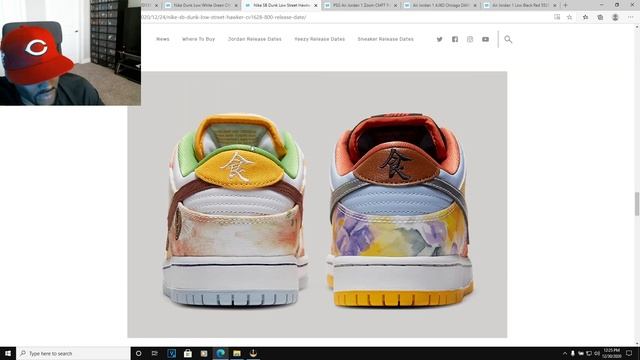The width and height of the screenshot is (640, 360).
Task: Click the Street Hawker heel shot image
Action: (317, 204)
